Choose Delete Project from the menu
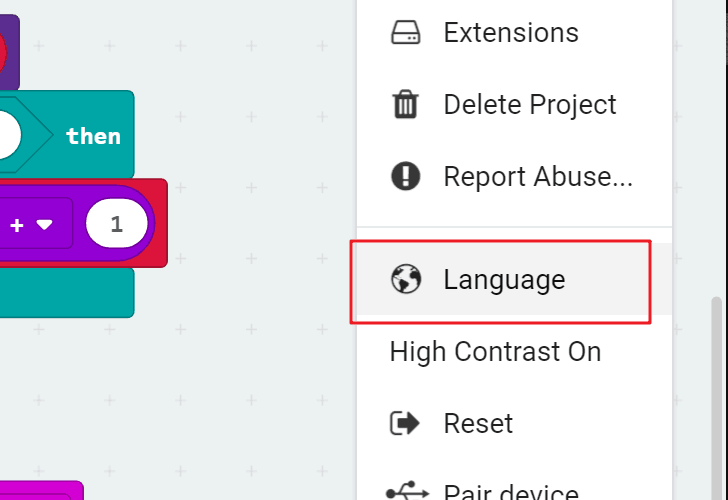The width and height of the screenshot is (728, 500). point(530,104)
